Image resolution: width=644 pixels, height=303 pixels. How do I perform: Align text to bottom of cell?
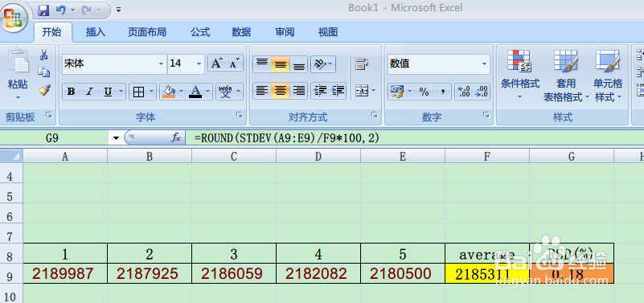pos(298,64)
